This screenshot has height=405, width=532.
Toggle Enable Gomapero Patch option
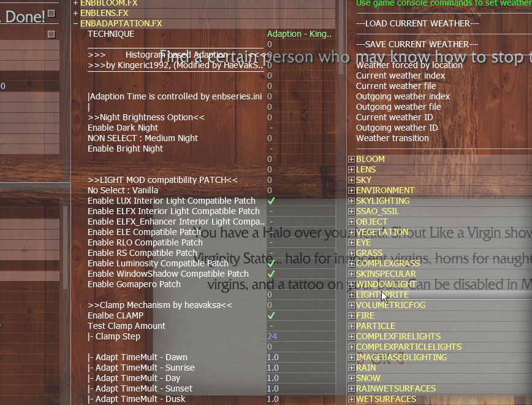click(x=271, y=284)
